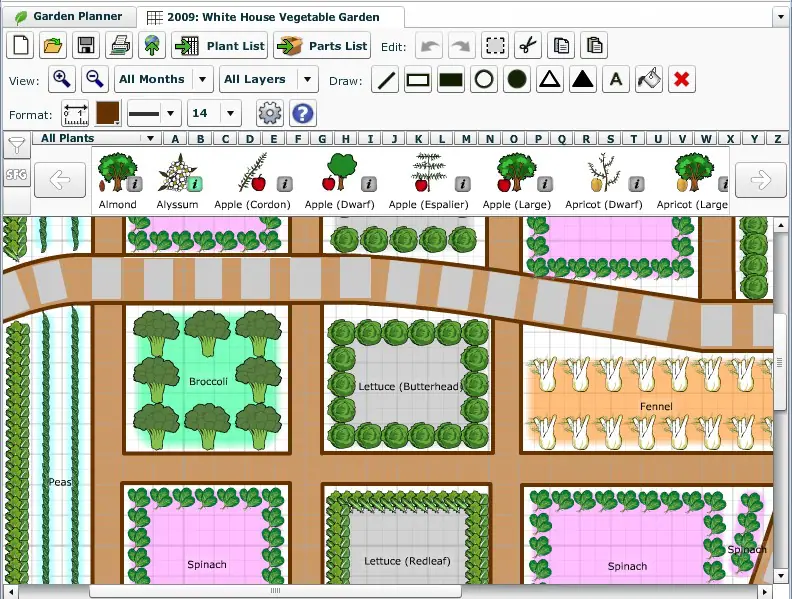The image size is (792, 599).
Task: Save the plan with floppy disk icon
Action: [x=86, y=45]
